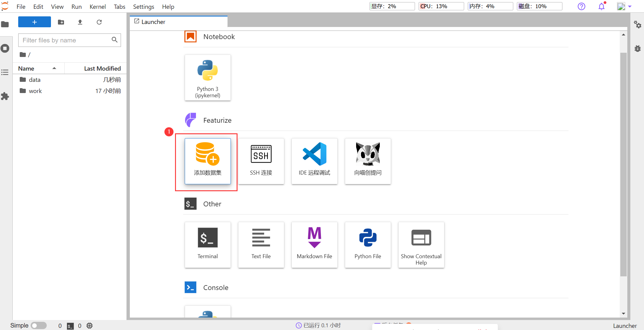Open the Settings menu
The image size is (644, 330).
point(143,7)
